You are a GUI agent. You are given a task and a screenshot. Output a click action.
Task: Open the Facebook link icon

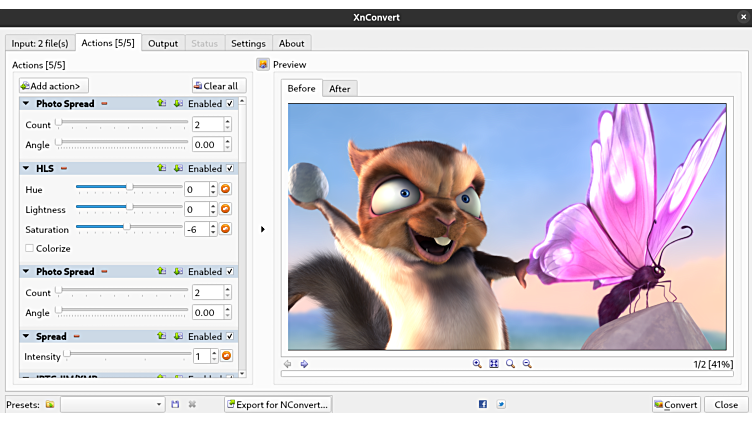[x=483, y=404]
